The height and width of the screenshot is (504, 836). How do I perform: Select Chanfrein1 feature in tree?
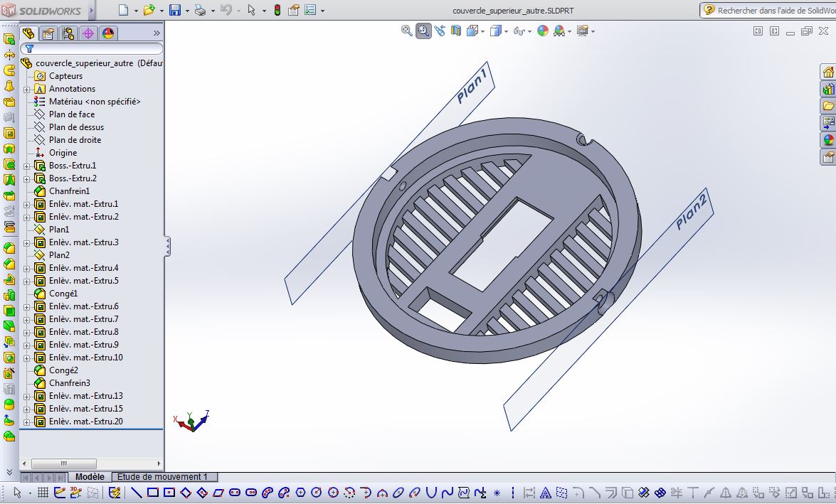(x=69, y=191)
